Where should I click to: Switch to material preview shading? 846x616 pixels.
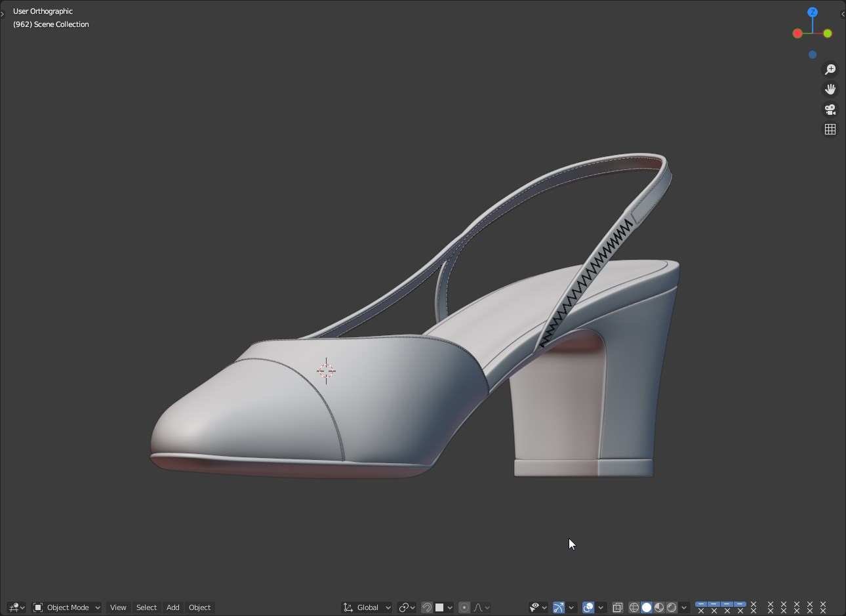click(659, 607)
